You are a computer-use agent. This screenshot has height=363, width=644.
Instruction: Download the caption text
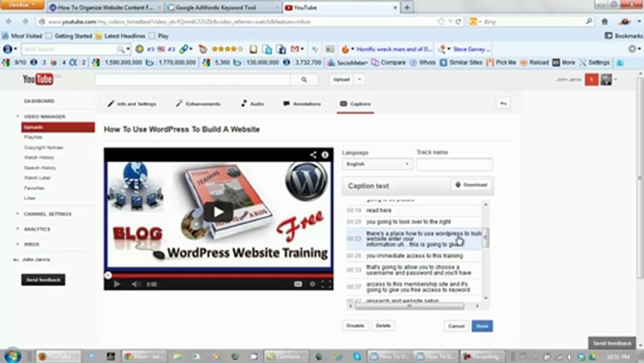coord(471,185)
